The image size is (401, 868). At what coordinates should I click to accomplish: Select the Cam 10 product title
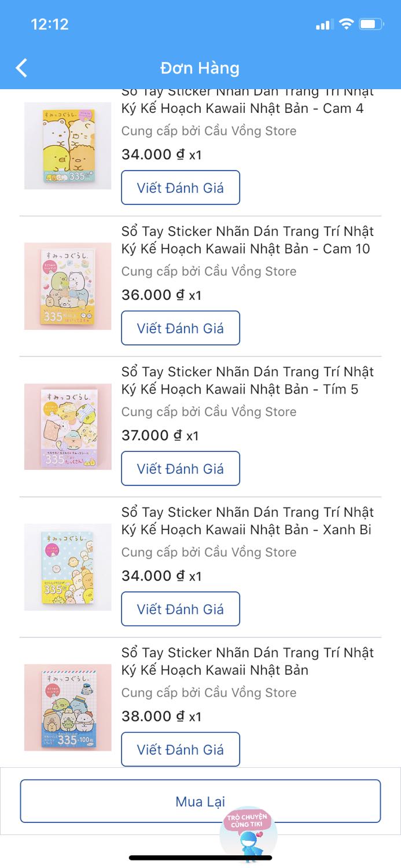245,240
